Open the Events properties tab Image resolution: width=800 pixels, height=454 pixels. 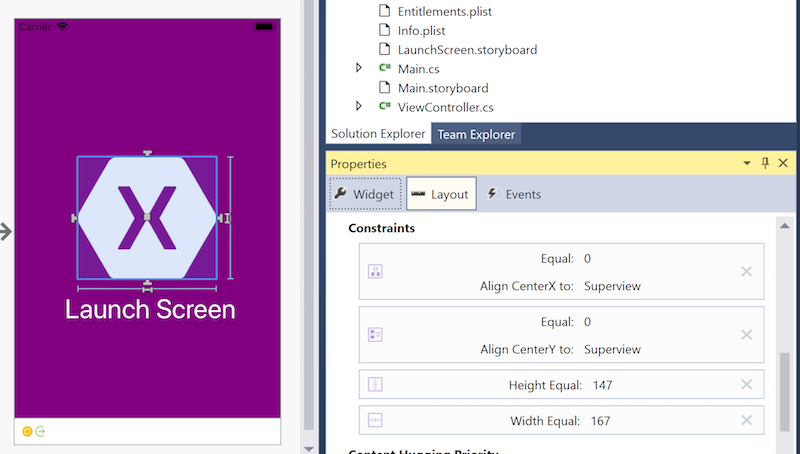(514, 194)
